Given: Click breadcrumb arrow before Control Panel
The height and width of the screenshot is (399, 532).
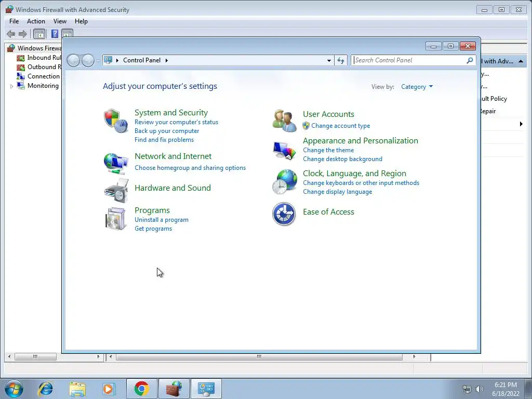Looking at the screenshot, I should point(117,60).
